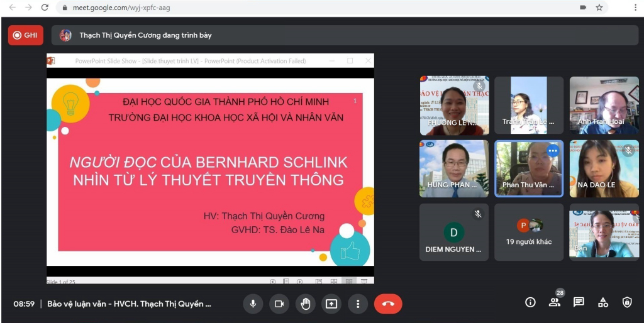This screenshot has width=644, height=323.
Task: Select the HUNG PHAN video tile
Action: [x=454, y=168]
